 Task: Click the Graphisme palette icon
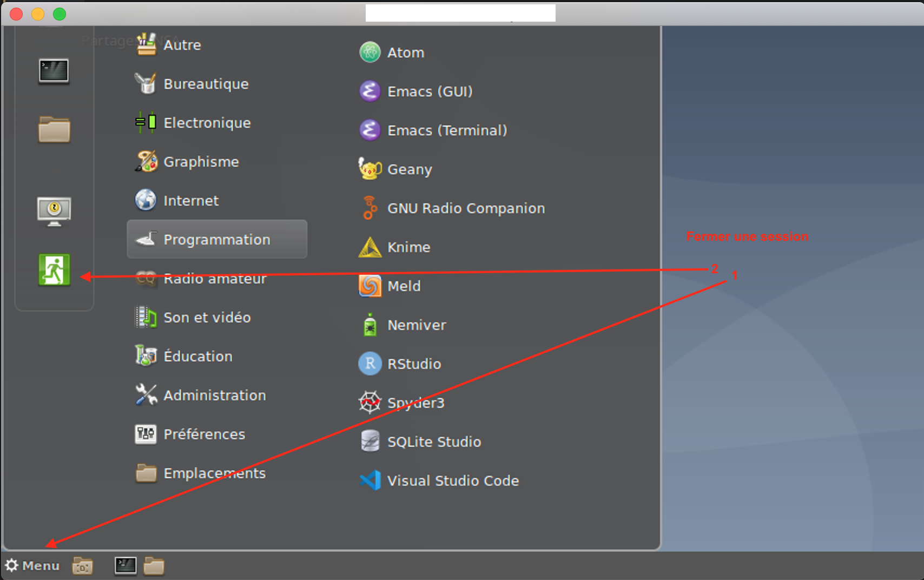(x=146, y=161)
